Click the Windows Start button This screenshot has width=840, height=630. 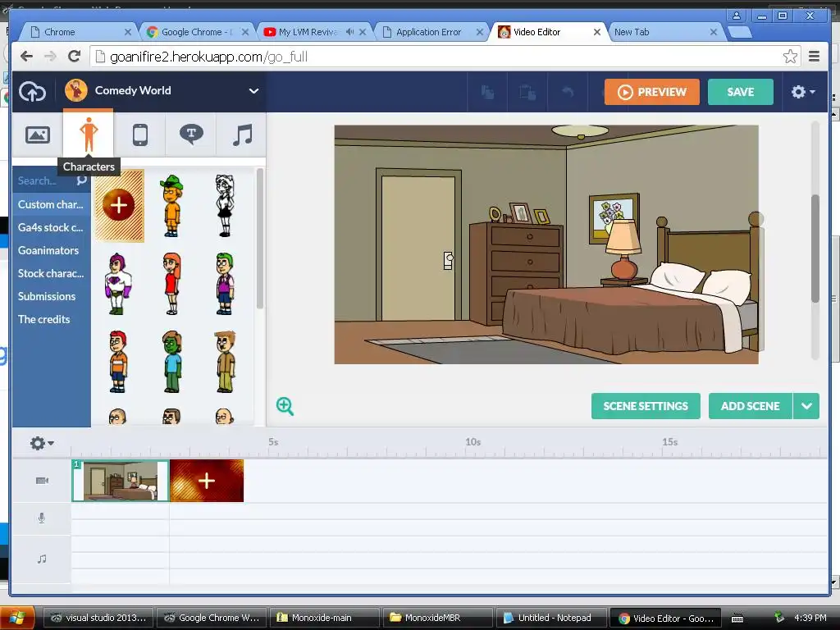tap(17, 618)
